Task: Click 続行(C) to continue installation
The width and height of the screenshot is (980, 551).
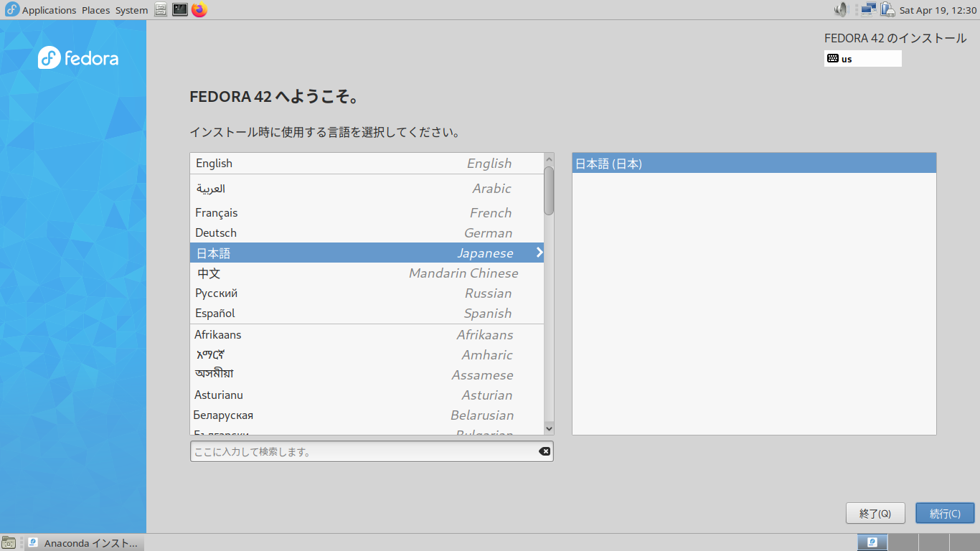Action: click(945, 514)
